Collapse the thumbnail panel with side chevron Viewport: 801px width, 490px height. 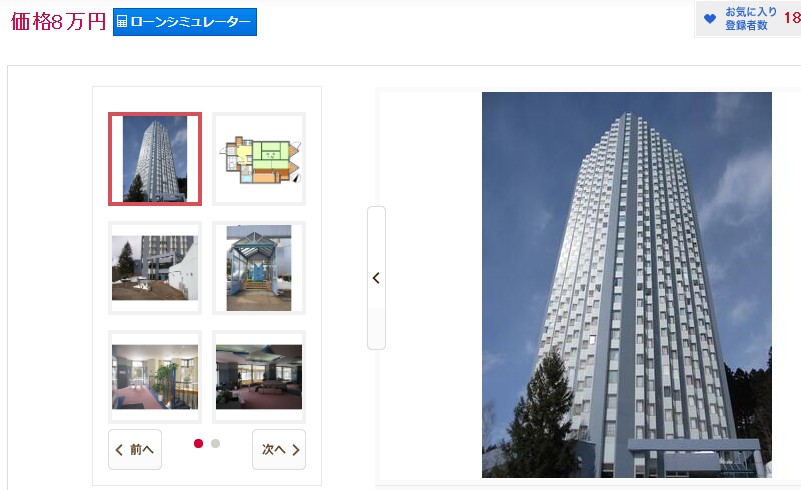click(x=376, y=278)
